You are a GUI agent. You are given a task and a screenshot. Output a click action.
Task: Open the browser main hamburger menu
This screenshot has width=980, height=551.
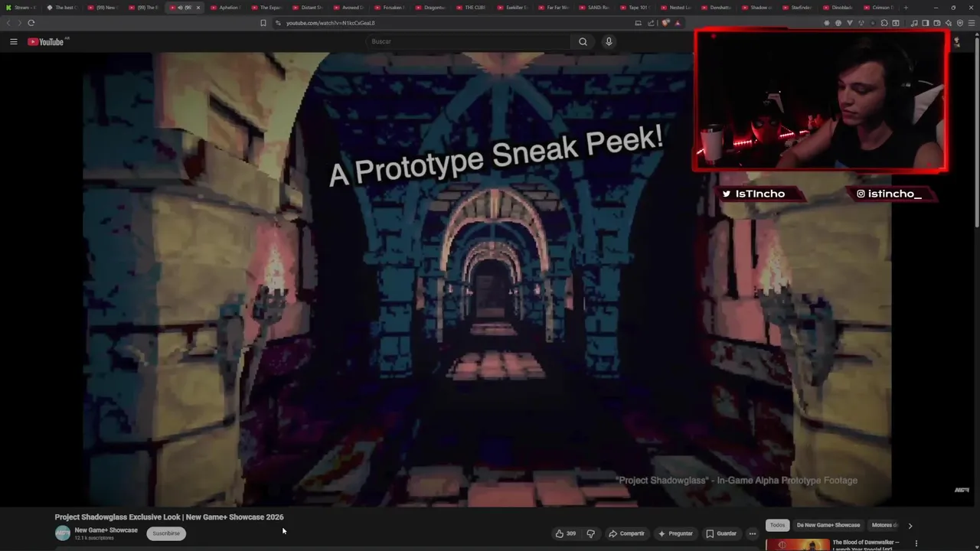pos(971,23)
